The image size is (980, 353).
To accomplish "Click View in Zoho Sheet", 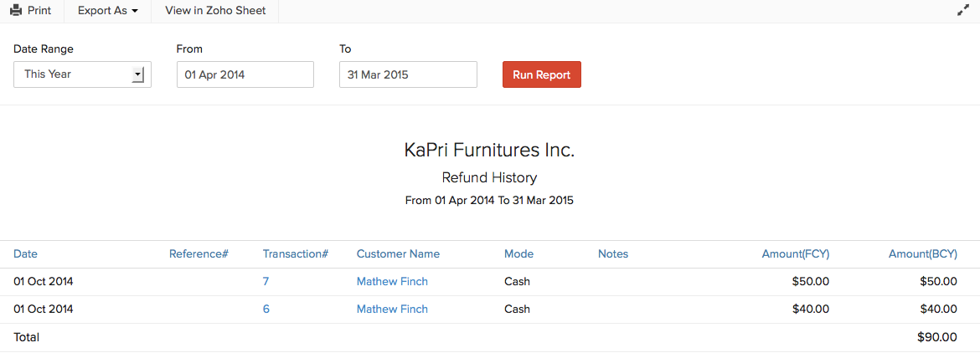I will (215, 11).
